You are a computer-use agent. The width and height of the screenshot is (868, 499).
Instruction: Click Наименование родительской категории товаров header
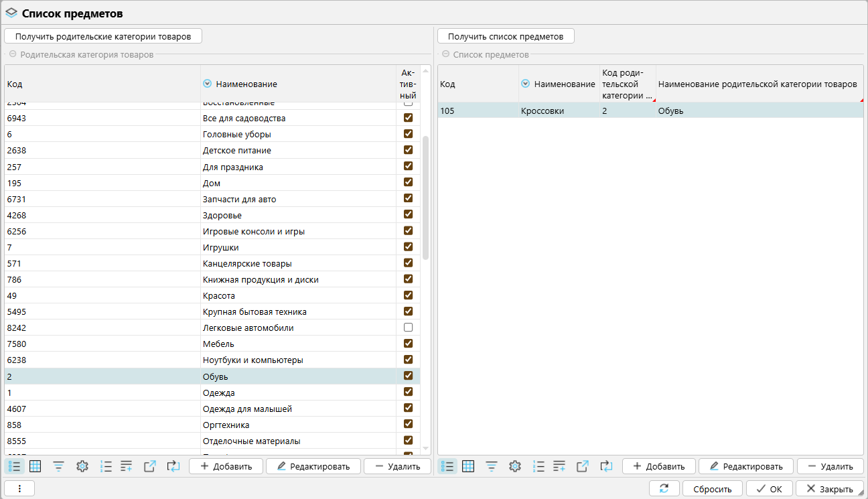pyautogui.click(x=759, y=84)
